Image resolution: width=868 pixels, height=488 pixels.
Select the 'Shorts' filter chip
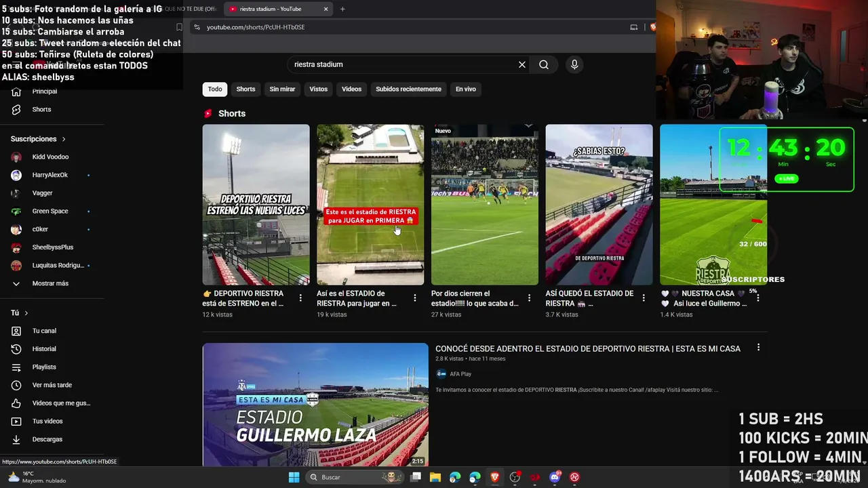[245, 89]
